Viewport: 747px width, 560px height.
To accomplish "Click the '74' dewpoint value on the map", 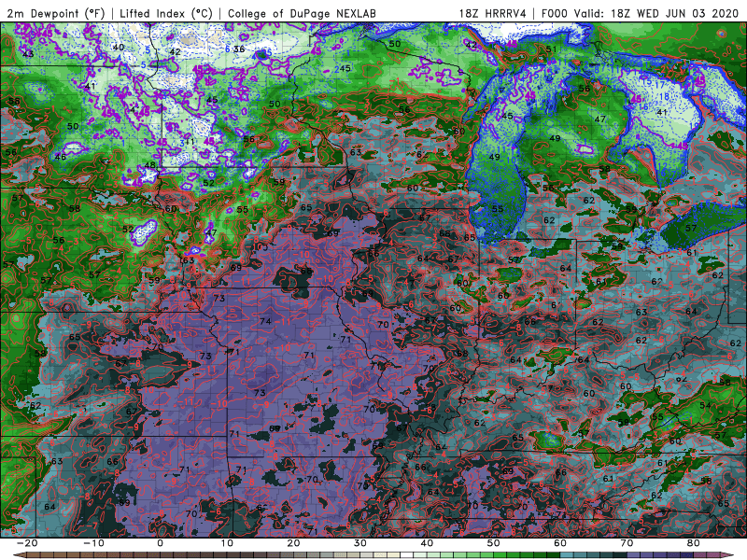I will pos(265,321).
